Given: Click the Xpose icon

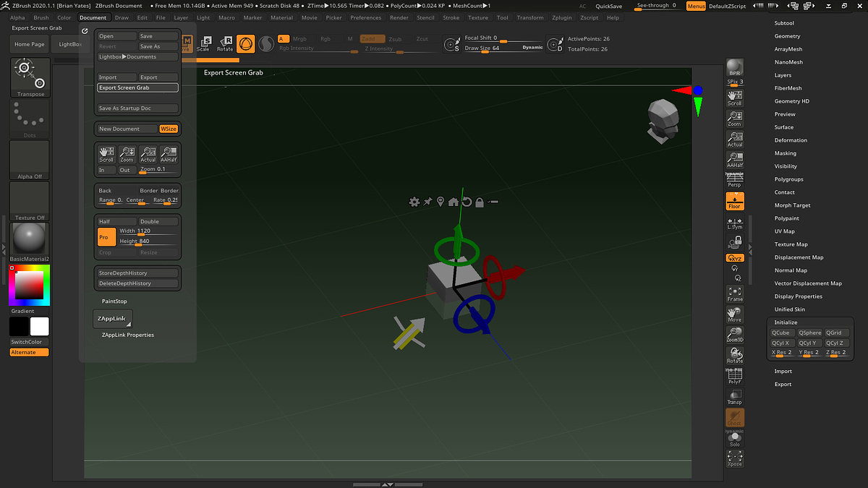Looking at the screenshot, I should click(x=735, y=458).
